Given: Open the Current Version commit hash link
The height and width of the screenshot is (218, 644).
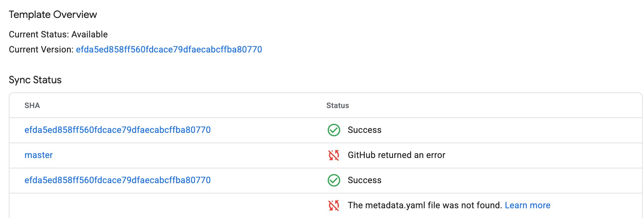Looking at the screenshot, I should 169,49.
